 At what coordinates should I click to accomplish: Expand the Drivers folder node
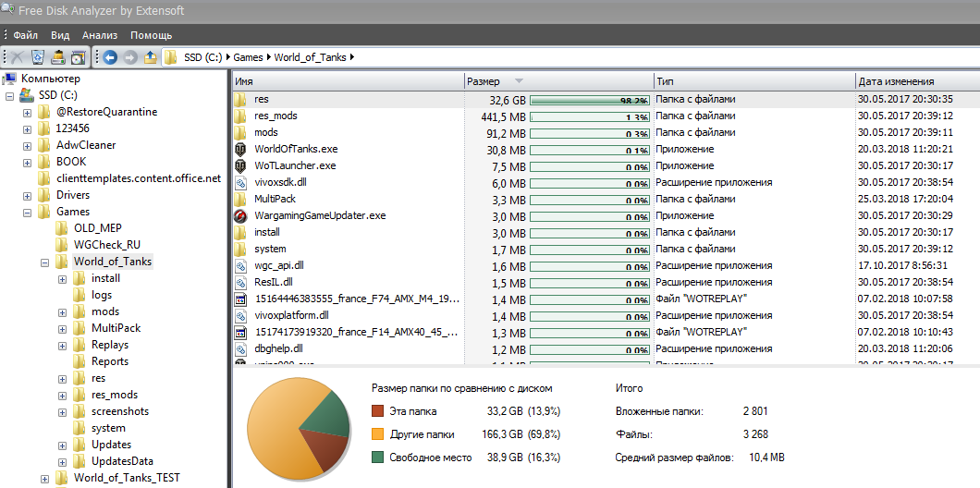27,195
